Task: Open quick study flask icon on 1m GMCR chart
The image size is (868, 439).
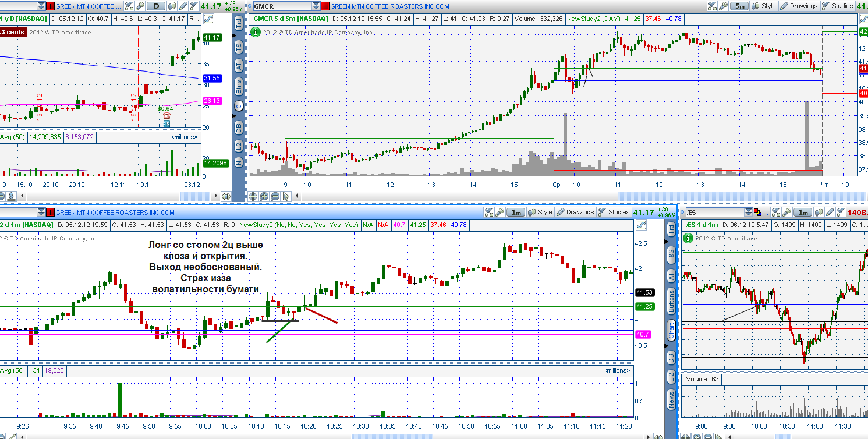Action: tap(489, 212)
